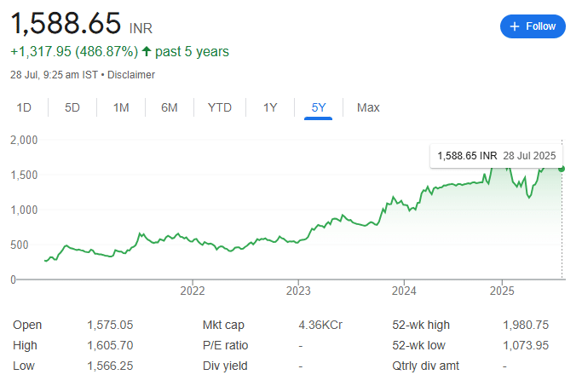Image resolution: width=582 pixels, height=392 pixels.
Task: Choose the 1Y range tab
Action: click(270, 107)
